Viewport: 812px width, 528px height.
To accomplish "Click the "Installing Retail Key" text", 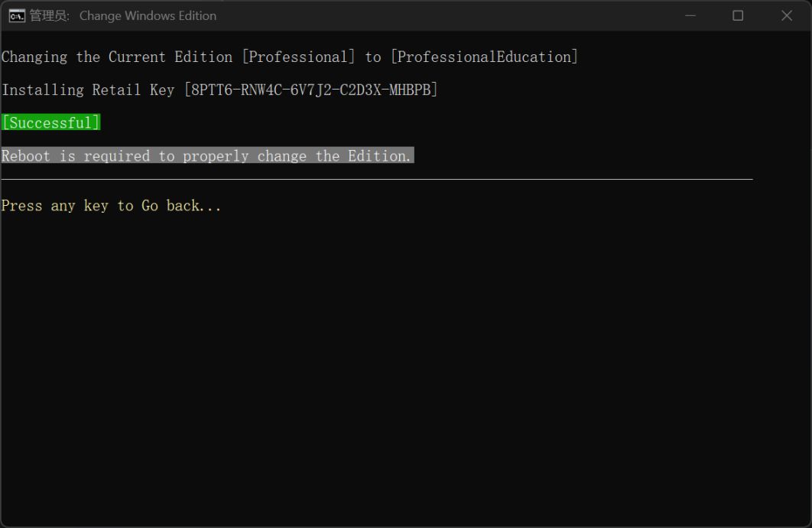I will pyautogui.click(x=88, y=90).
